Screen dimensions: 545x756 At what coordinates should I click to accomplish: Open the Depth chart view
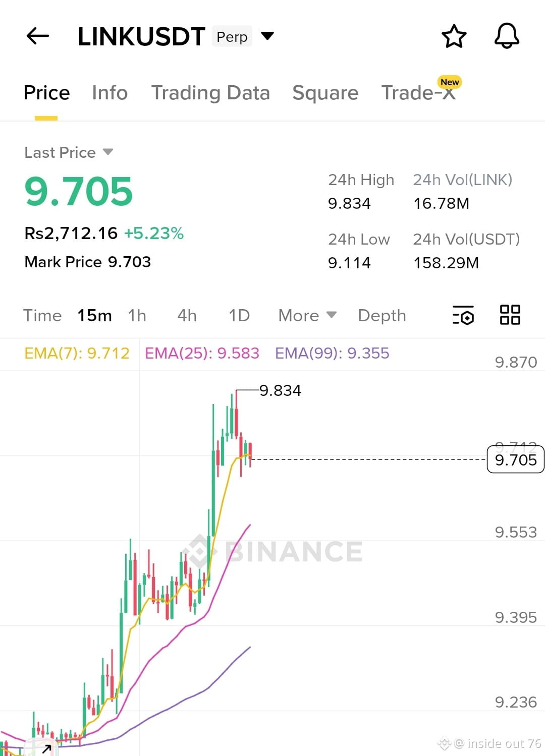[382, 316]
